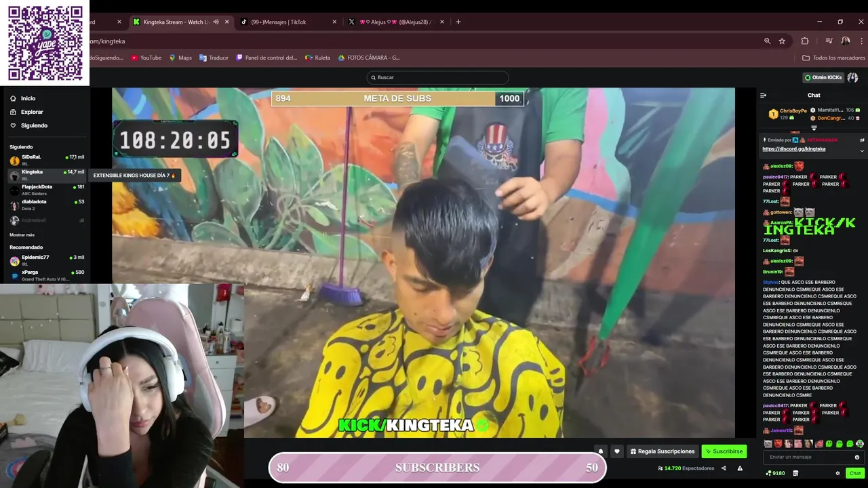Open a new browser tab with plus
This screenshot has height=488, width=868.
[x=458, y=22]
